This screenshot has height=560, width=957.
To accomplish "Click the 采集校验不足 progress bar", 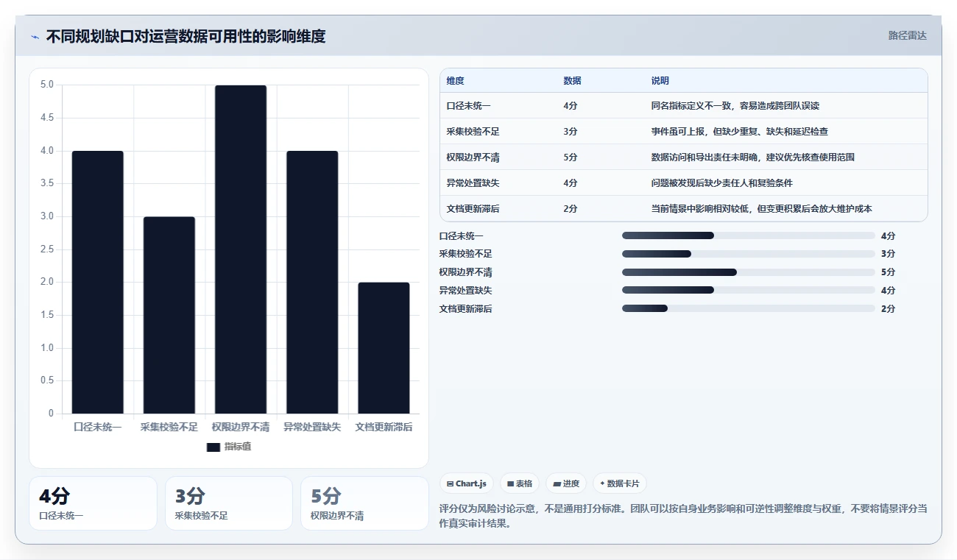I will 748,254.
